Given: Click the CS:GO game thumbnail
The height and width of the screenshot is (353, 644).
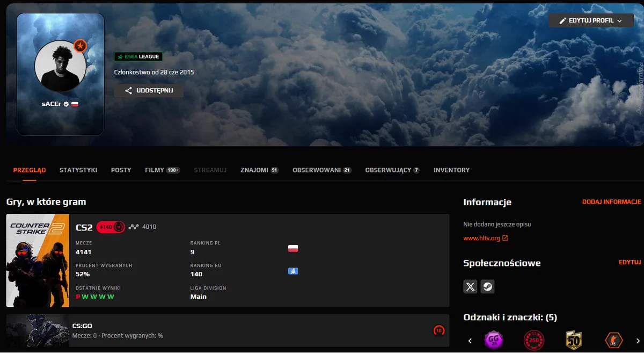Looking at the screenshot, I should [x=38, y=330].
